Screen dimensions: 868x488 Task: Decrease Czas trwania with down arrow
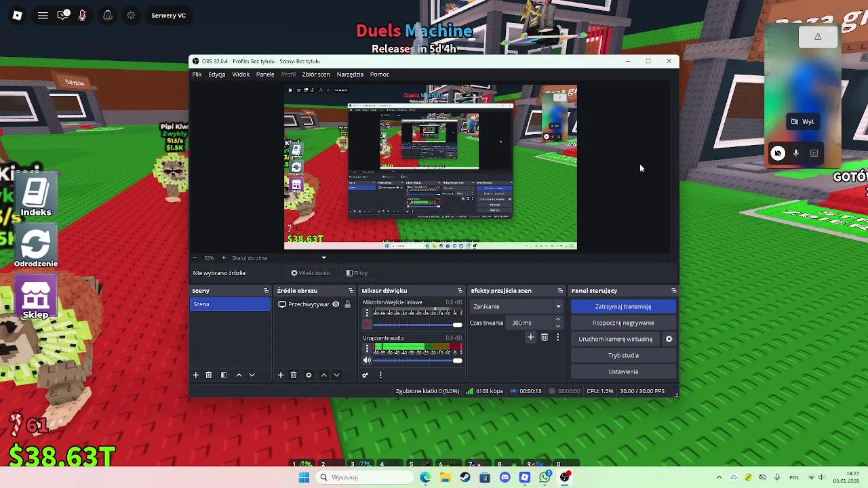pyautogui.click(x=558, y=326)
